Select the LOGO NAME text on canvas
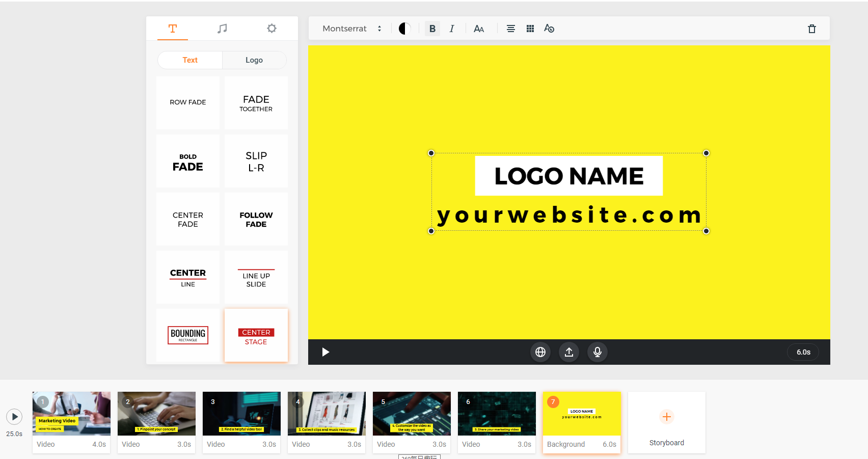Screen dimensions: 868x459 coord(569,176)
